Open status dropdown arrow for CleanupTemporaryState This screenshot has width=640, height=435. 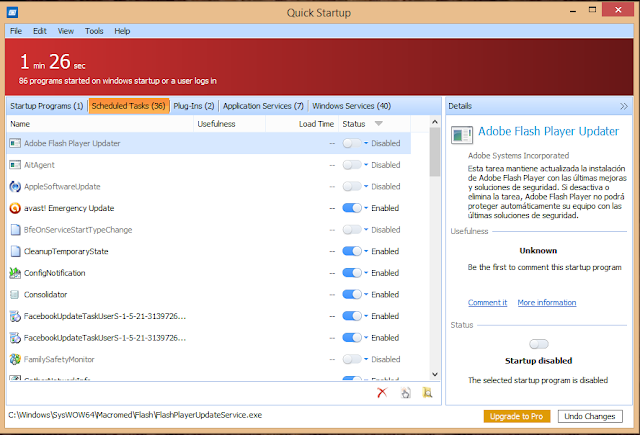pyautogui.click(x=366, y=251)
